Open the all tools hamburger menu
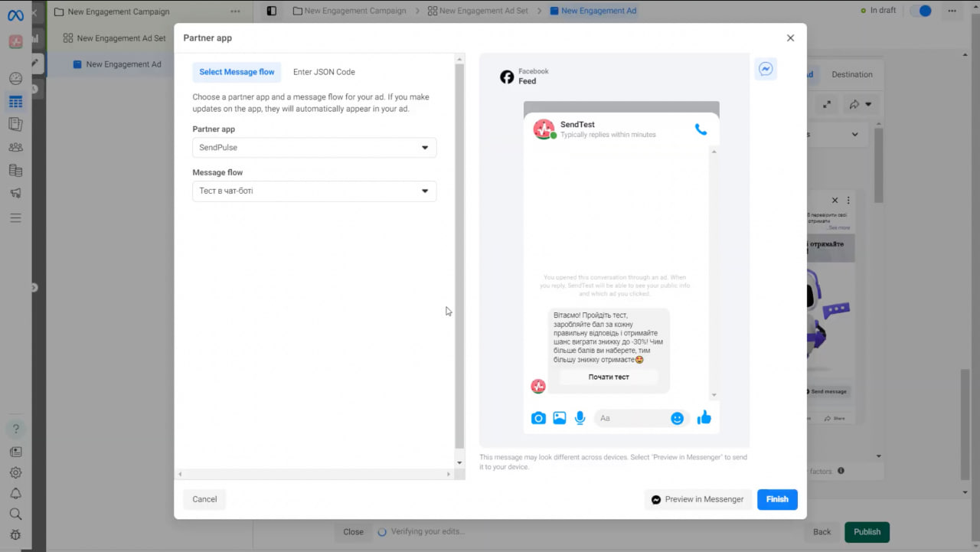The height and width of the screenshot is (552, 980). tap(15, 218)
